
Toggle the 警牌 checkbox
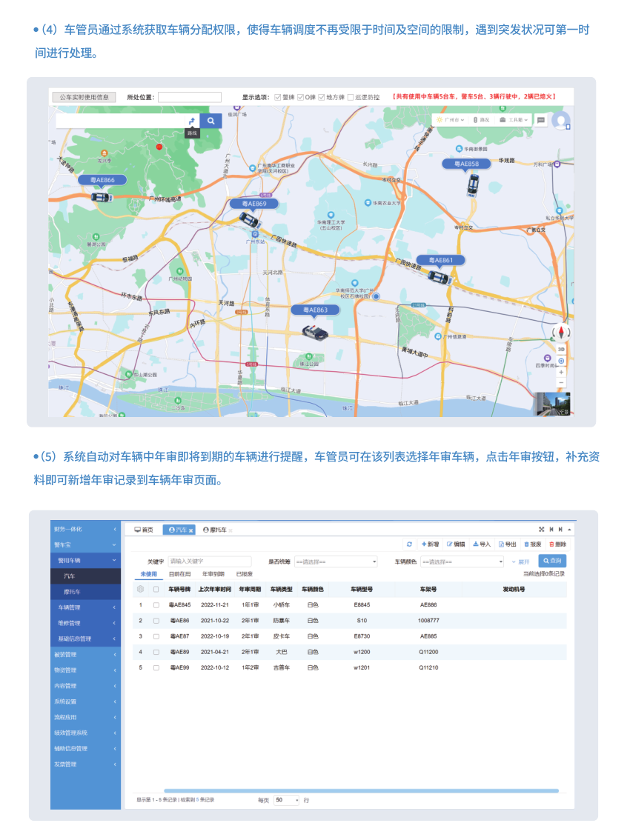coord(278,97)
